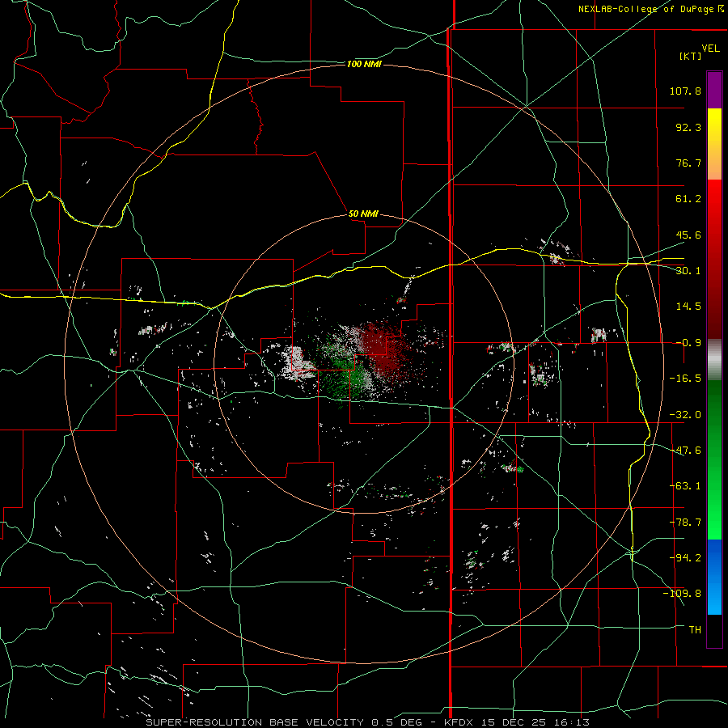
Task: Select the -63.1 scale value
Action: click(685, 486)
